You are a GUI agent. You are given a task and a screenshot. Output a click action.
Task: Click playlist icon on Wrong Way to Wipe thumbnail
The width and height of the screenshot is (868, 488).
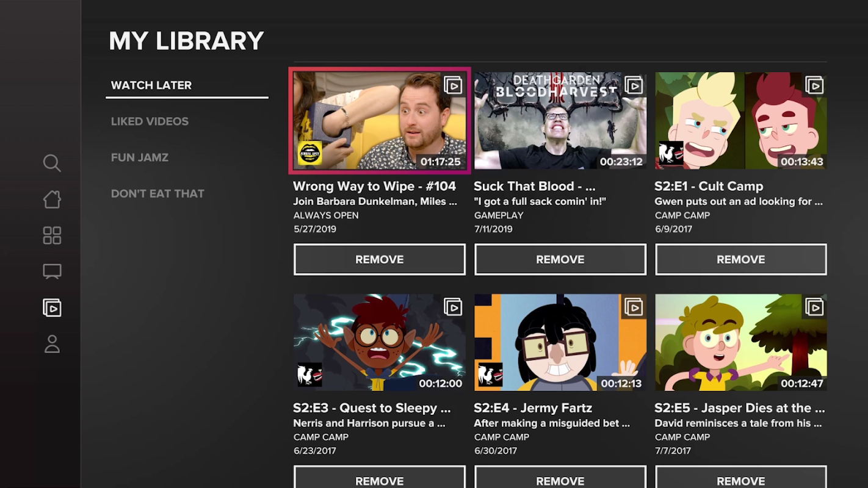453,85
